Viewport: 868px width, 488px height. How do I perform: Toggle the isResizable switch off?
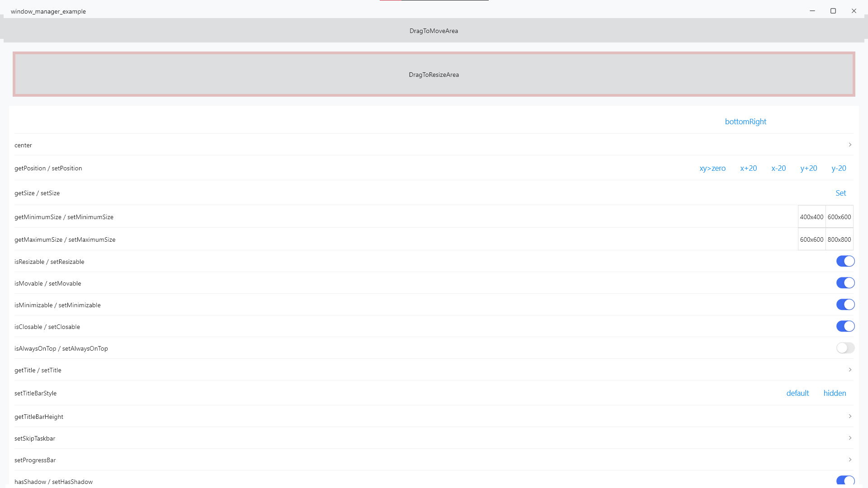845,261
